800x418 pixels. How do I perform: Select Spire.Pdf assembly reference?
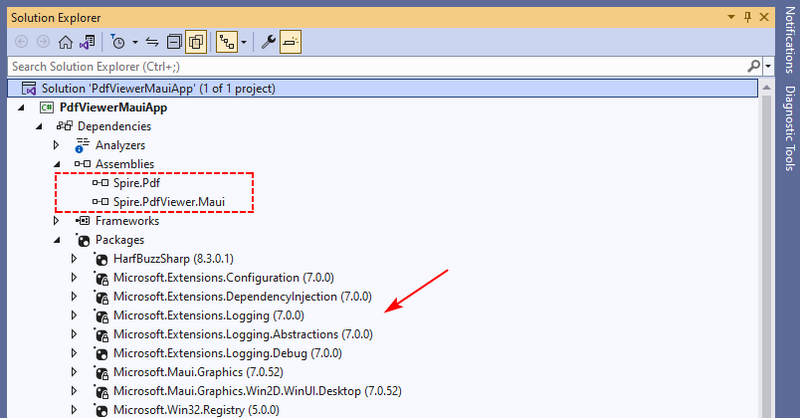pos(137,183)
